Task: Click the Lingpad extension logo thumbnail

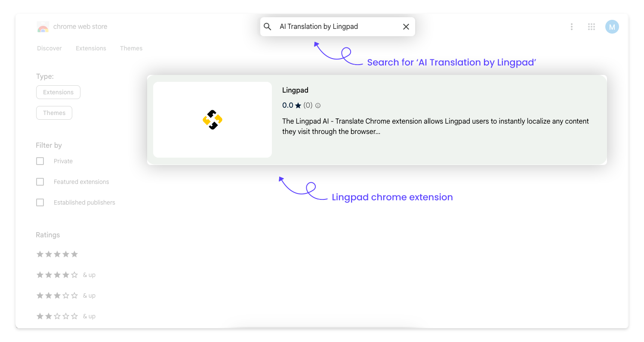Action: tap(213, 120)
